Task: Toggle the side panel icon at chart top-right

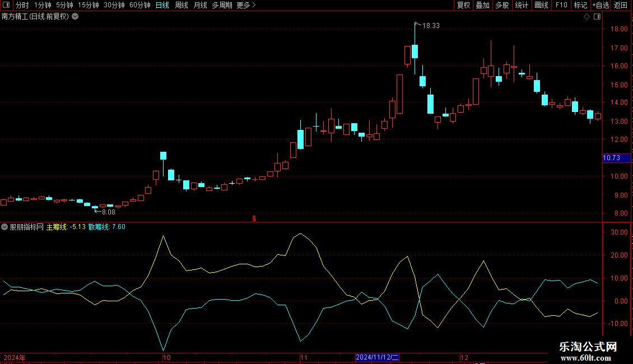Action: 597,17
